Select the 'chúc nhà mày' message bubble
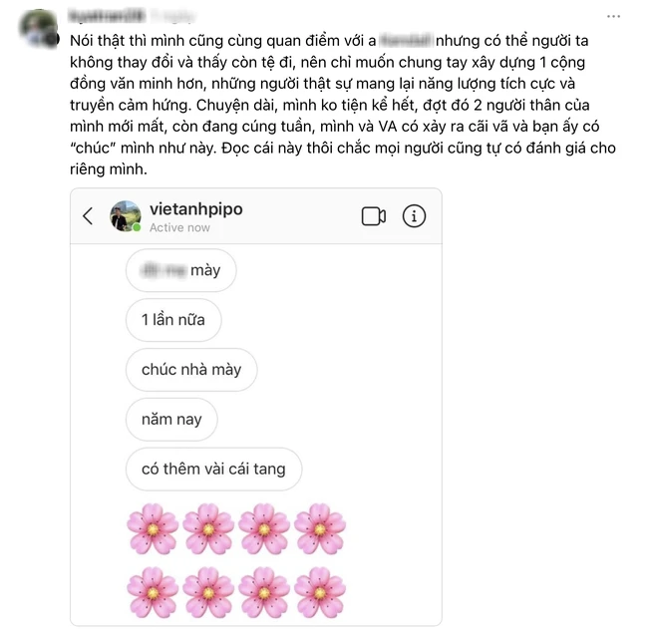 tap(191, 370)
